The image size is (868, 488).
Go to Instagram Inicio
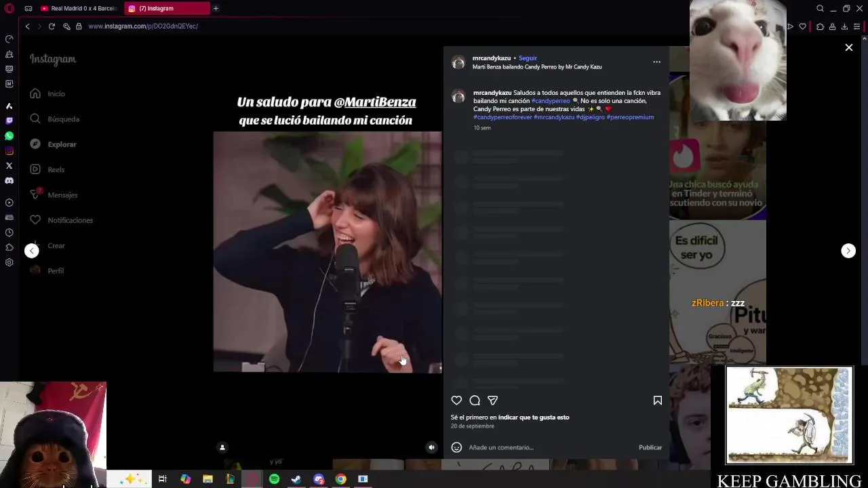point(56,94)
